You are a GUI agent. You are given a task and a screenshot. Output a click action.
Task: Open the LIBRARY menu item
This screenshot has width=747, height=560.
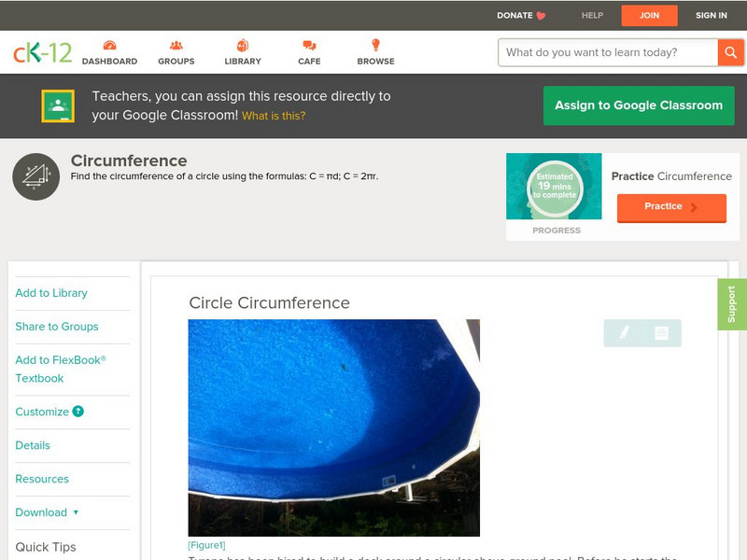click(x=243, y=62)
